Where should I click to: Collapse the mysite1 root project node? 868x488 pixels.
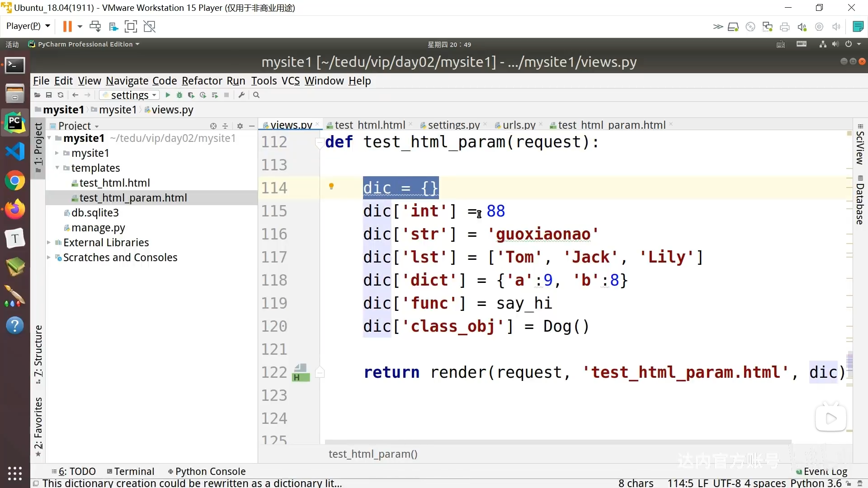tap(49, 138)
